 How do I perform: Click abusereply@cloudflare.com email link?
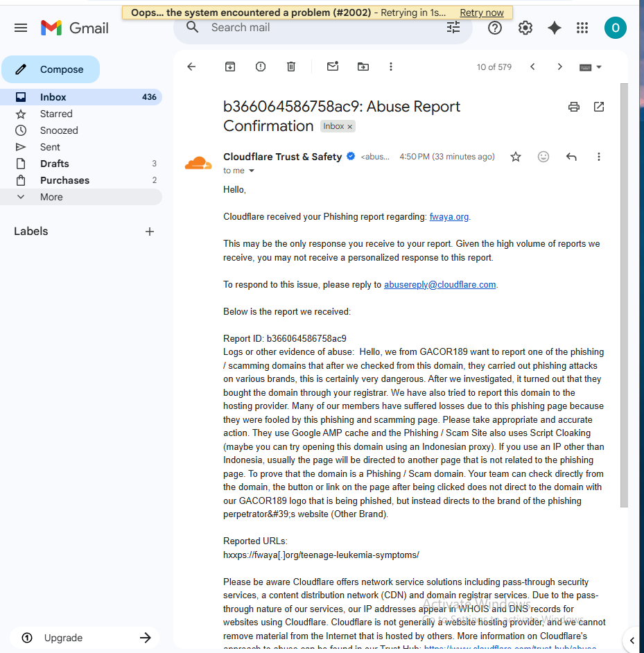point(440,284)
